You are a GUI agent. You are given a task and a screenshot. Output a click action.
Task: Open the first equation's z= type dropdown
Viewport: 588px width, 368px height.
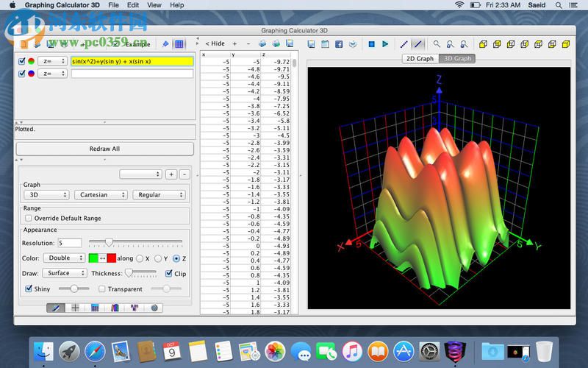pos(52,61)
